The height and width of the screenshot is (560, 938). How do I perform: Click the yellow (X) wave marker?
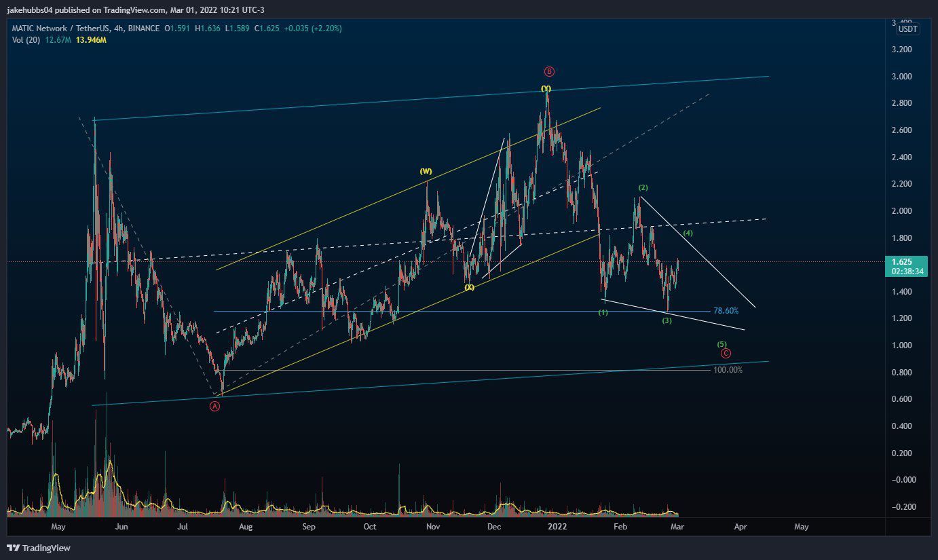(x=469, y=288)
